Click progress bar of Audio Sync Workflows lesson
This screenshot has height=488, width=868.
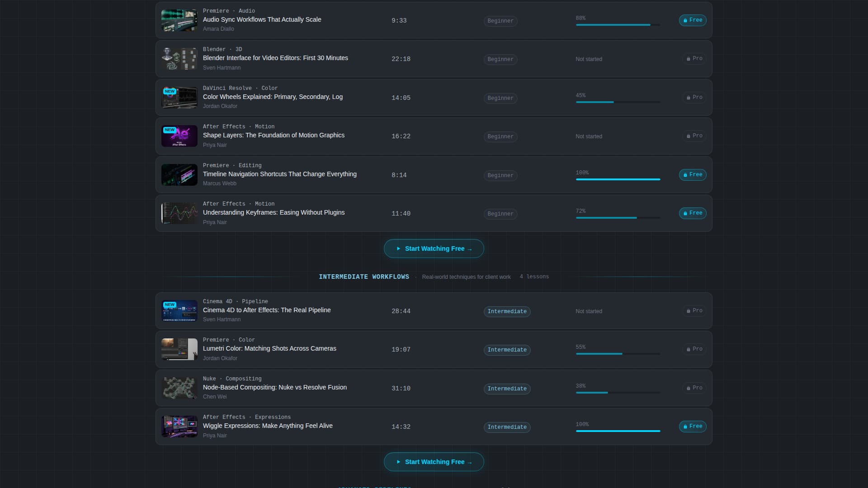point(618,25)
